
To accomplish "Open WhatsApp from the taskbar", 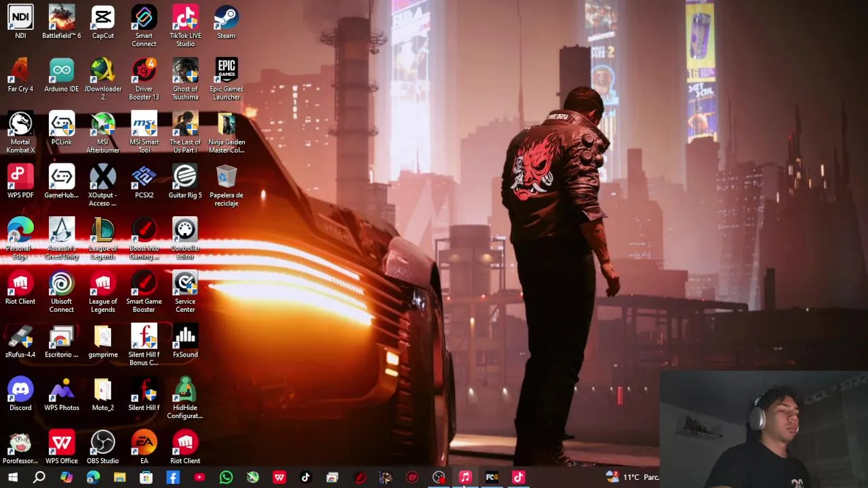I will pos(226,478).
